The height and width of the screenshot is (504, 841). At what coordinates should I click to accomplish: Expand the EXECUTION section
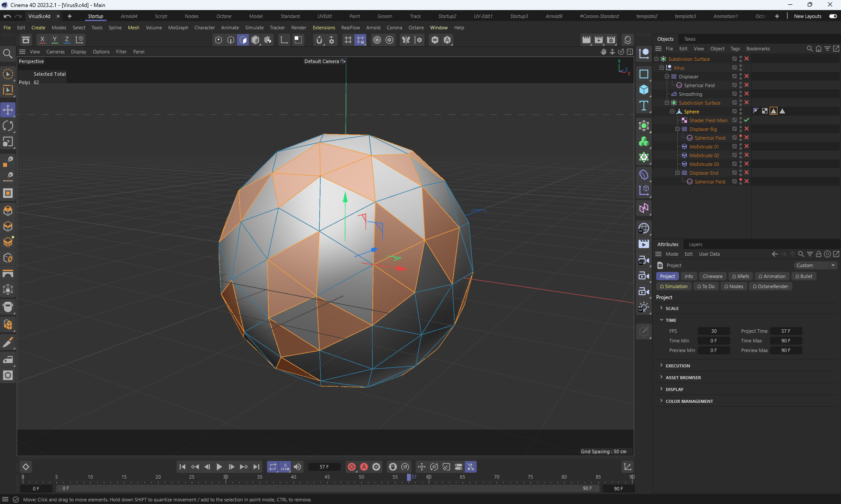(x=677, y=366)
